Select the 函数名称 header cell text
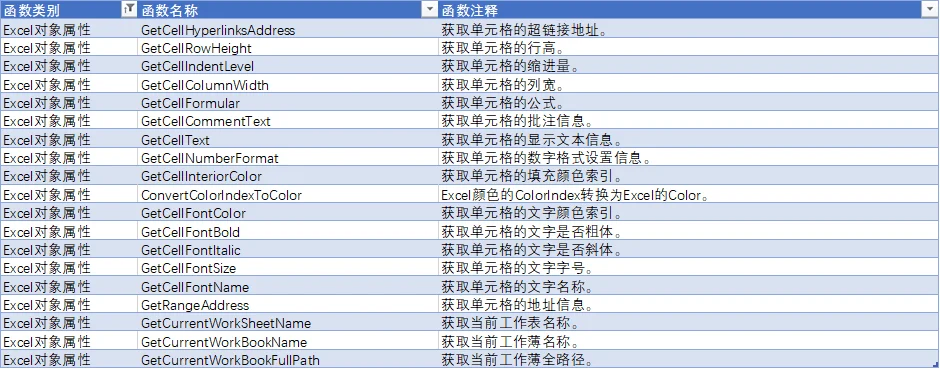 tap(170, 11)
